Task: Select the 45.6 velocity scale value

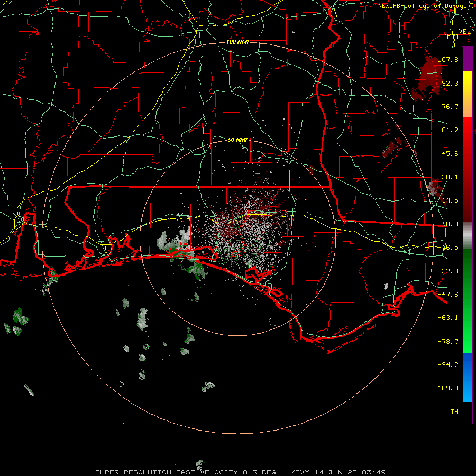Action: pyautogui.click(x=450, y=153)
